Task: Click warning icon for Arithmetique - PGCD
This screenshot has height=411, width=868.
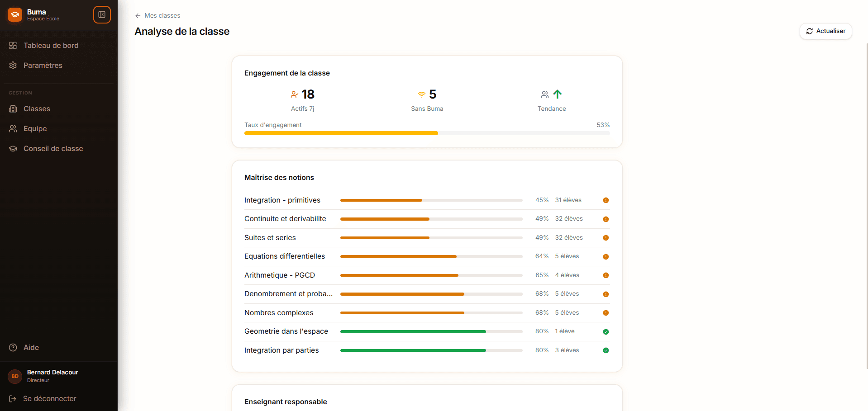Action: [606, 275]
